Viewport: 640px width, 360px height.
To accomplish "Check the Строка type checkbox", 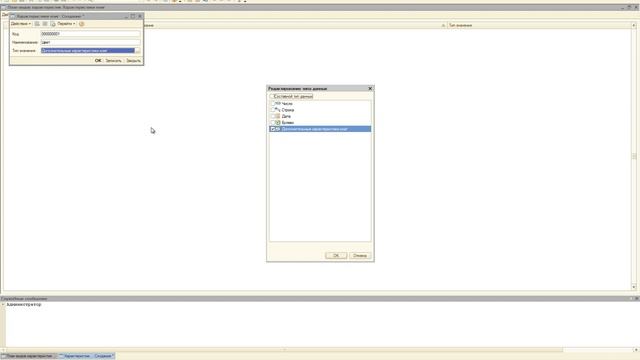I will click(272, 110).
